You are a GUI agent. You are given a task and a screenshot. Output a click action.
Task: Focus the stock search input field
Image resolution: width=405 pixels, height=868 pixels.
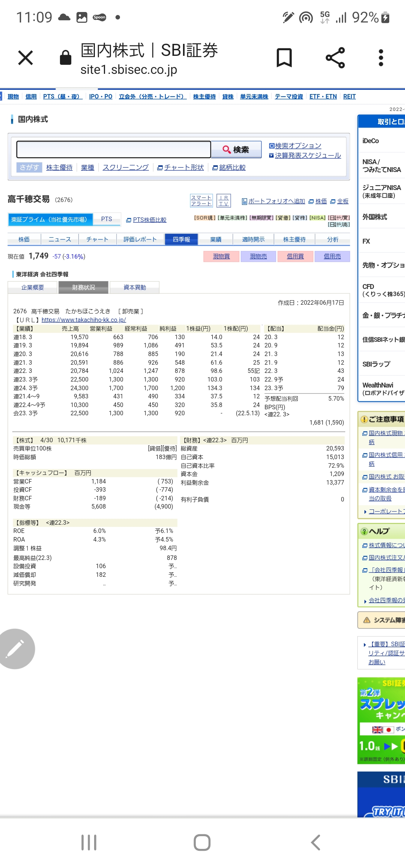114,150
